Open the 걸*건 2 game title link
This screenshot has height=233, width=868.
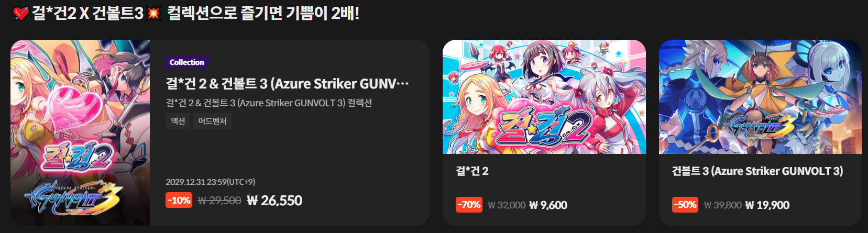472,171
